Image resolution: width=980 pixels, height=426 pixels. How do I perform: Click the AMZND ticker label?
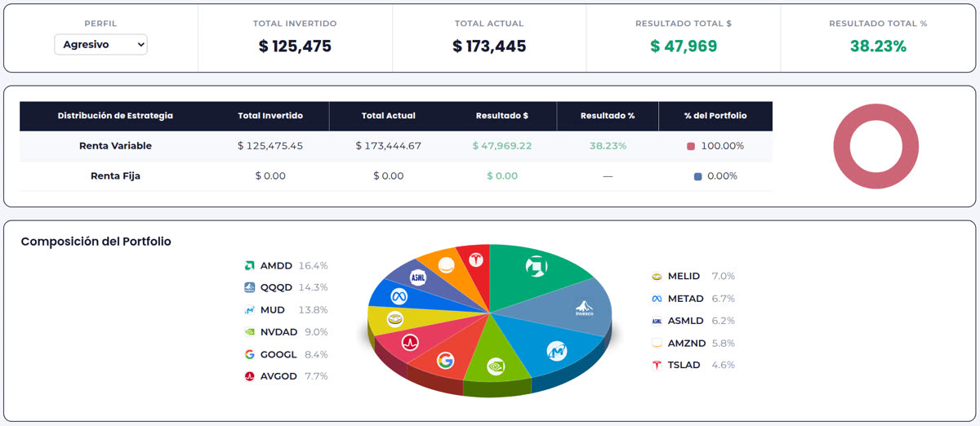point(686,343)
